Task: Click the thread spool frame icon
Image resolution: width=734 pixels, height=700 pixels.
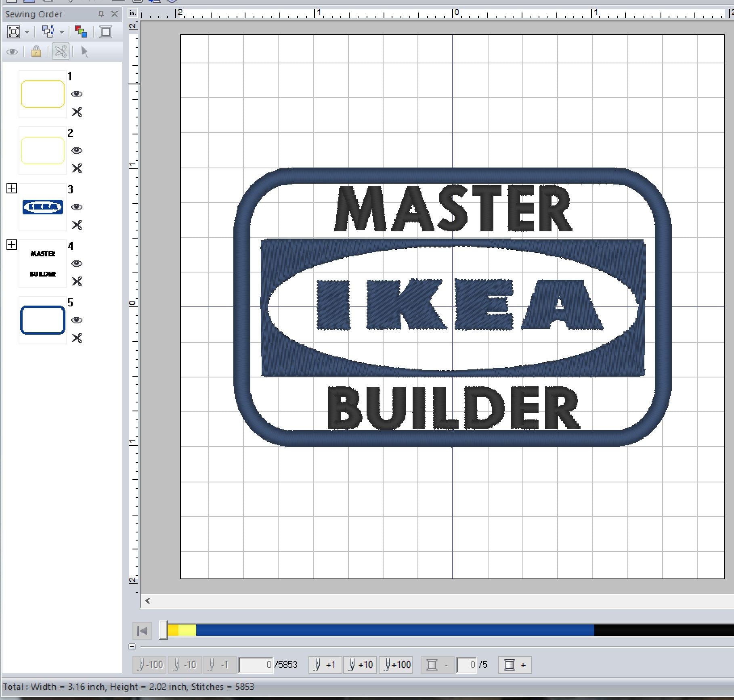Action: [106, 32]
